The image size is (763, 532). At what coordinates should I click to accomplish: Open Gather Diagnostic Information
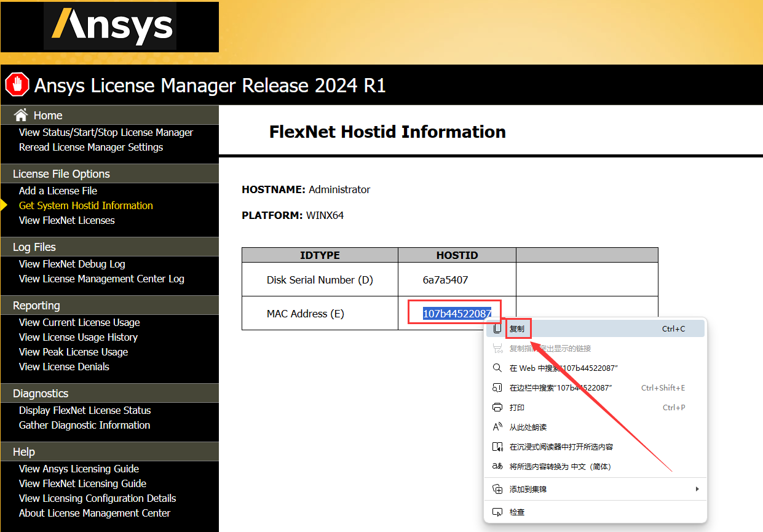[84, 425]
